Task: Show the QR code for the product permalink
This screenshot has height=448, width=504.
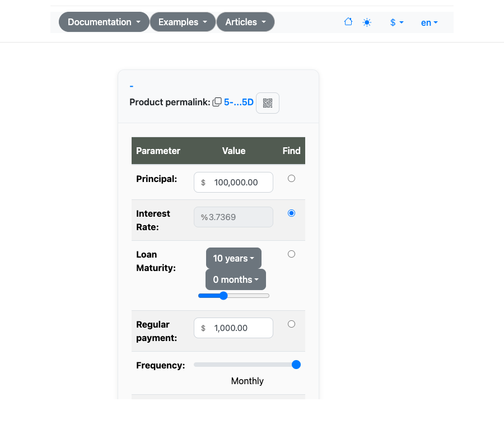Action: coord(267,102)
